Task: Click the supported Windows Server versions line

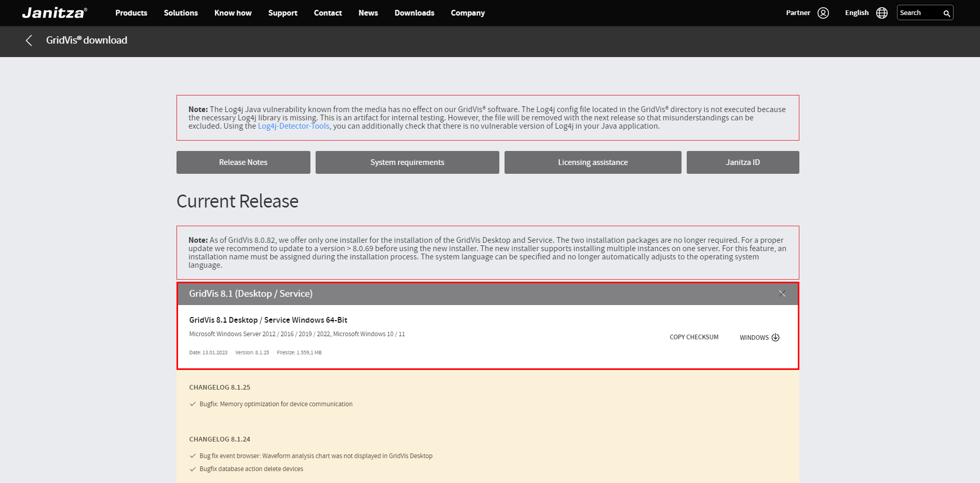Action: point(297,334)
